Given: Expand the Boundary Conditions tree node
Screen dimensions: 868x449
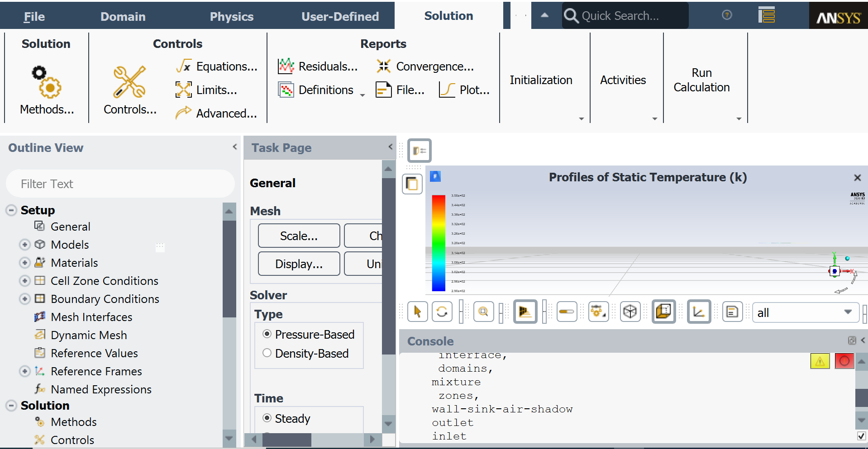Looking at the screenshot, I should tap(25, 299).
